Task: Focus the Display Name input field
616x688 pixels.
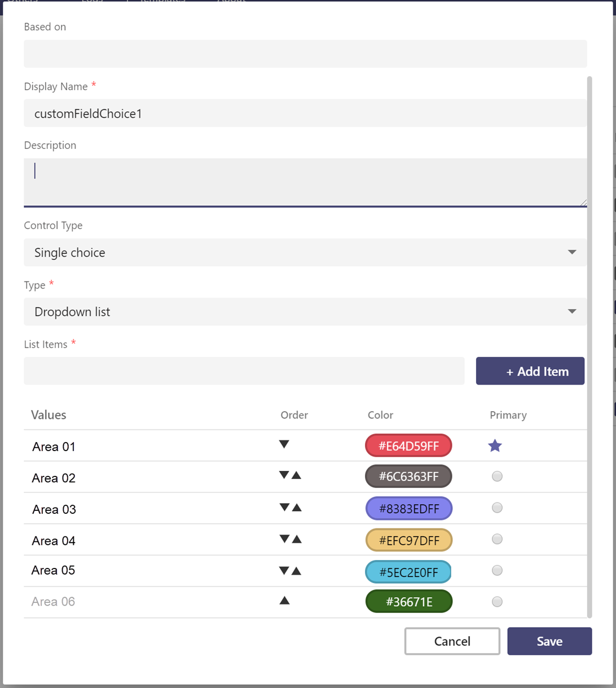Action: pyautogui.click(x=305, y=113)
